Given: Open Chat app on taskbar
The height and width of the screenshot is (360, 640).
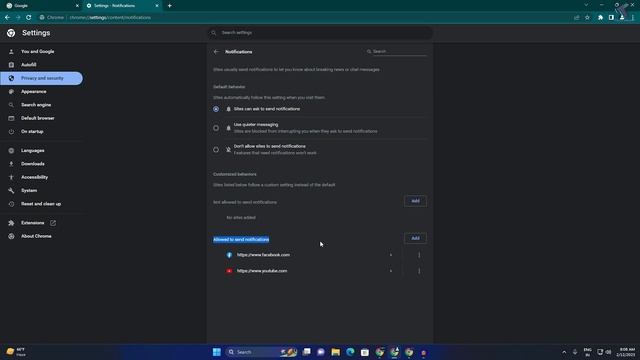Looking at the screenshot, I should tap(321, 352).
